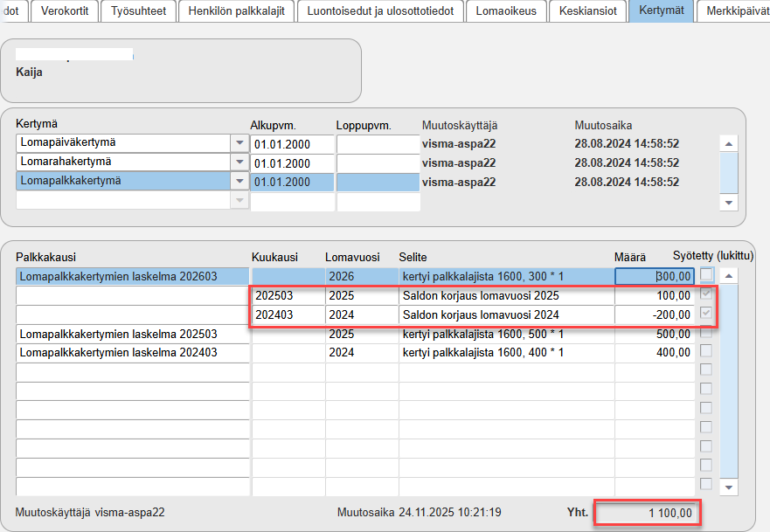Select Lomapalkkakertymien laskelma 202503 row
This screenshot has height=532, width=770.
133,335
